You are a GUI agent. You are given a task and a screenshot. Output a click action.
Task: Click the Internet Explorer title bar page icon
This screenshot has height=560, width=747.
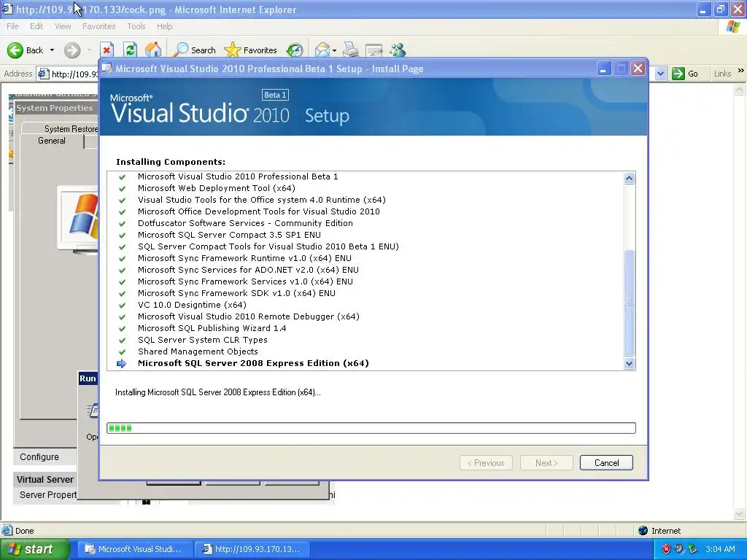point(7,9)
